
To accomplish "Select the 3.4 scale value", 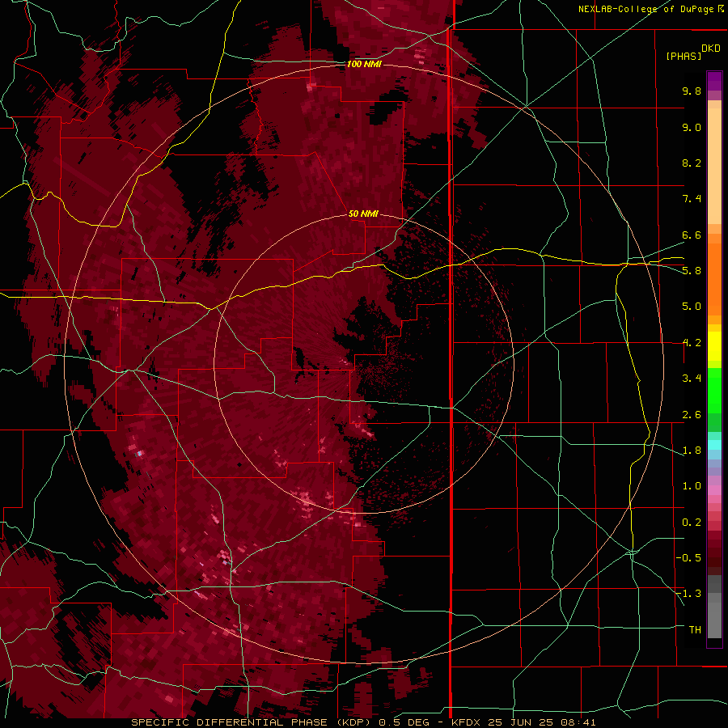I will [x=692, y=379].
